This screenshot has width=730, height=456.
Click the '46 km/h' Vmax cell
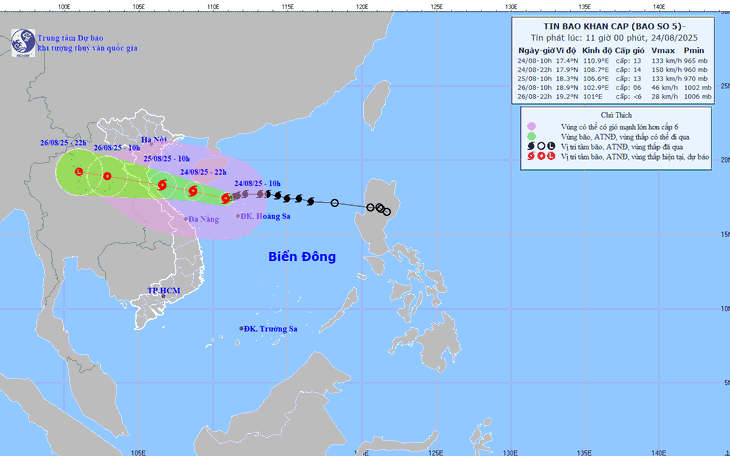coord(664,88)
